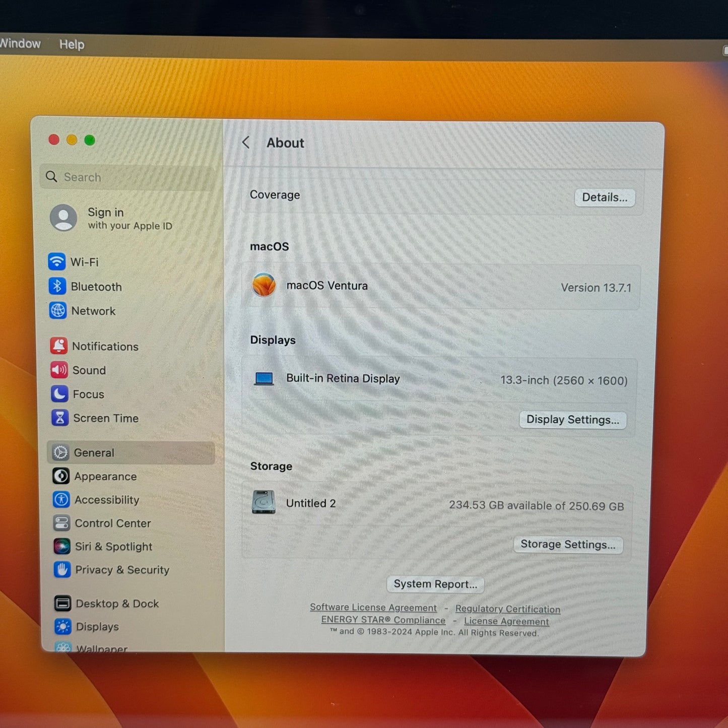The height and width of the screenshot is (728, 728).
Task: Select Desktop & Dock icon
Action: (62, 603)
